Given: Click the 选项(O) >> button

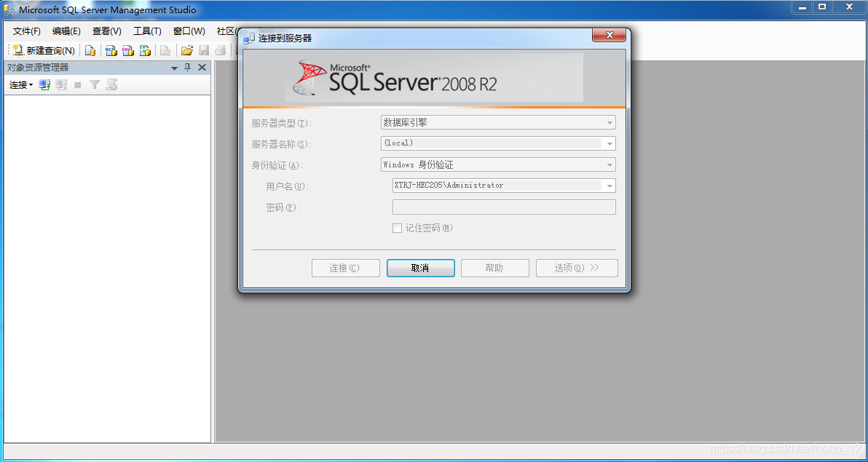Looking at the screenshot, I should tap(577, 268).
